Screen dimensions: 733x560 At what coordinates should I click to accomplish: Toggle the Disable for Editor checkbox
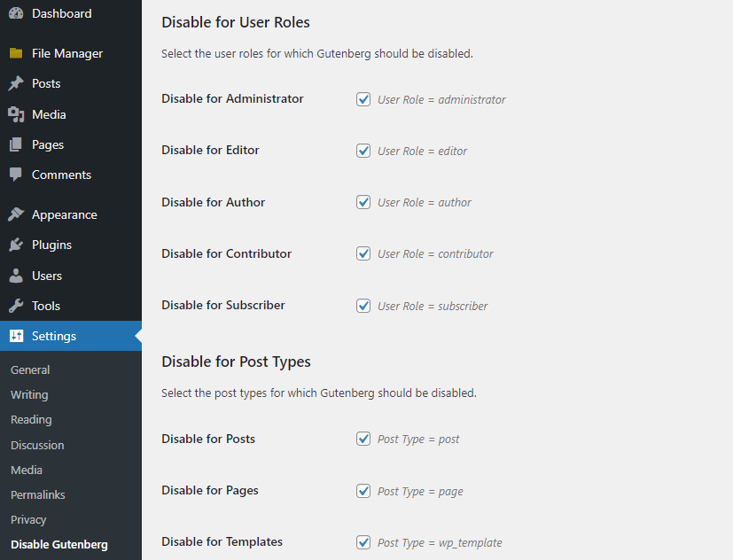(363, 151)
